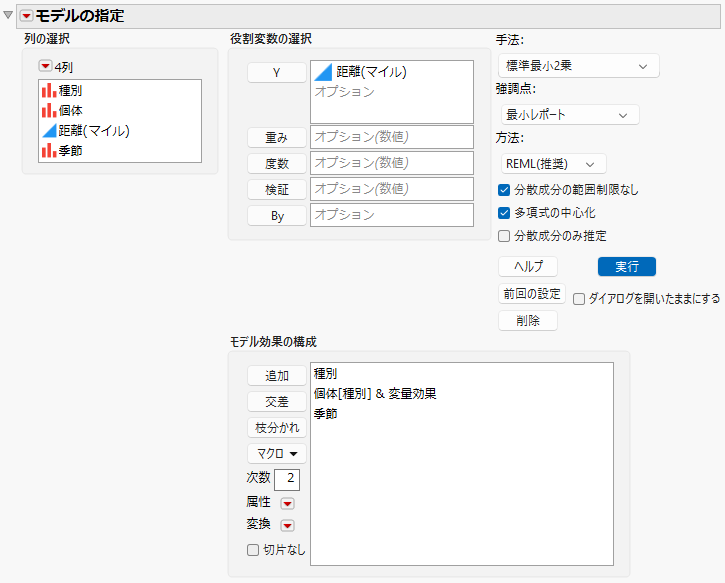The height and width of the screenshot is (583, 725).
Task: Click the 次数 input field showing 2
Action: tap(287, 479)
